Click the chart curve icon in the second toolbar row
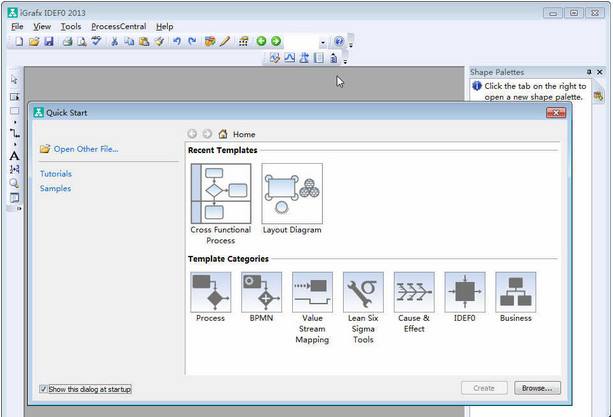Viewport: 613px width, 417px height. pyautogui.click(x=290, y=58)
